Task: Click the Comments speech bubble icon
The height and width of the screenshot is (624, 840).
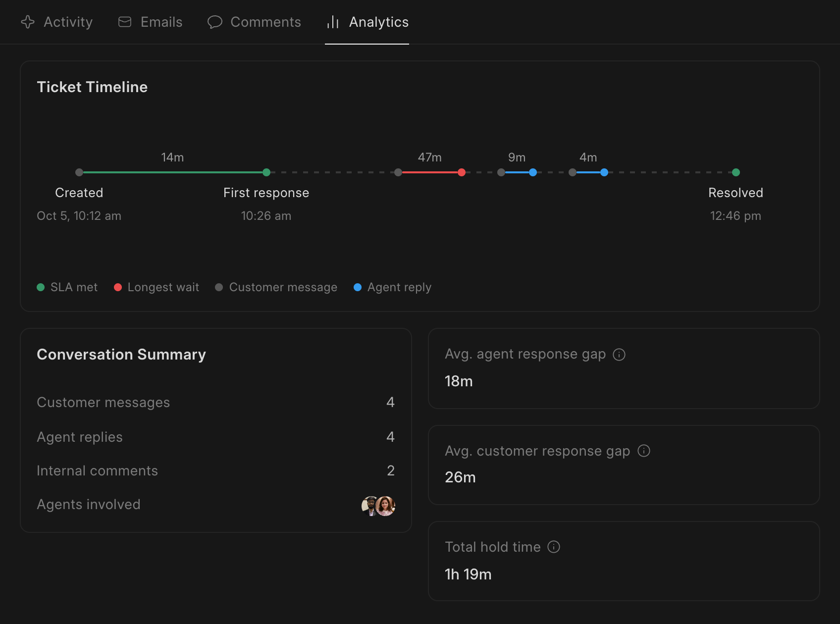Action: (x=214, y=22)
